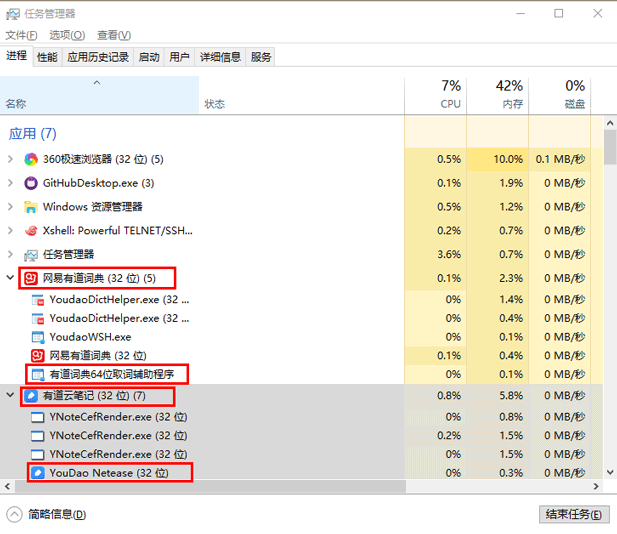Click the 有道云笔记 group icon

(x=31, y=395)
